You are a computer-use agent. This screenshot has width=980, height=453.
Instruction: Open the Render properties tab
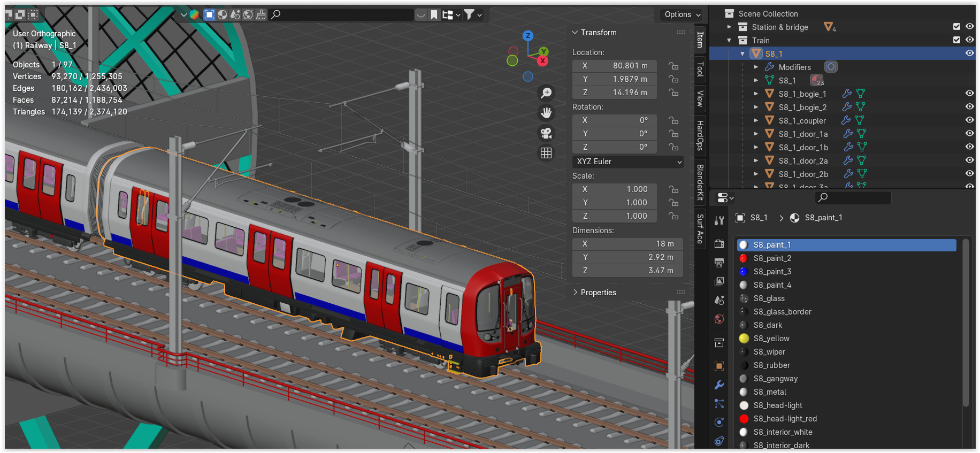coord(719,243)
